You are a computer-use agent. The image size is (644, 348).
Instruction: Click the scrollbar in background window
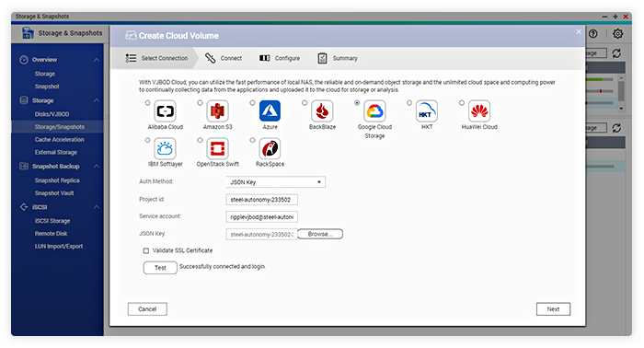621,90
